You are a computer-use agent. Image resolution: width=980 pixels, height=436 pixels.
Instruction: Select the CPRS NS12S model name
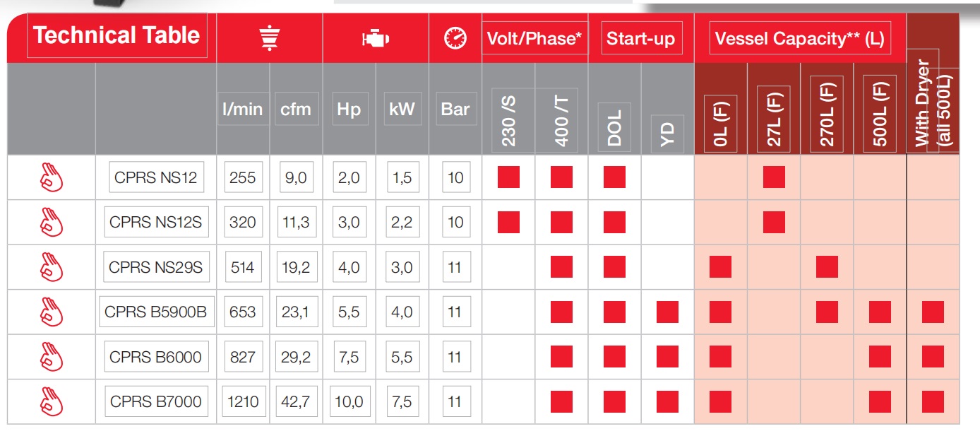[155, 222]
